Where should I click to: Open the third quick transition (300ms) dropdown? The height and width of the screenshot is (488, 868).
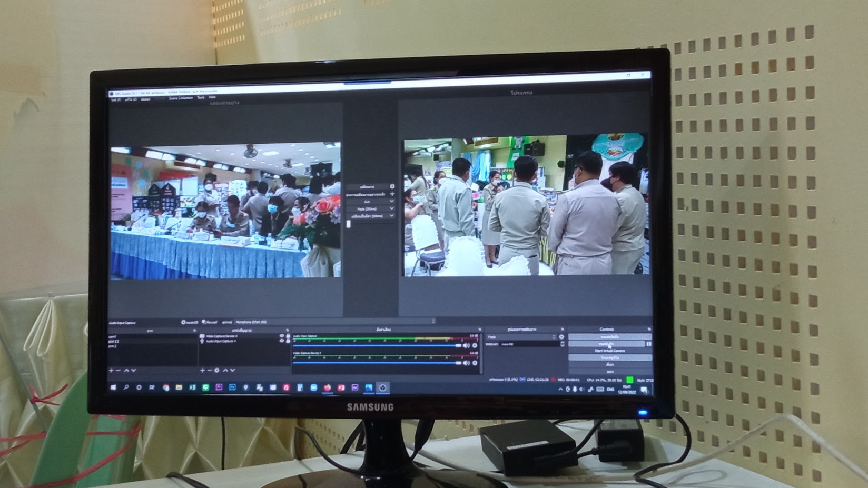(391, 216)
